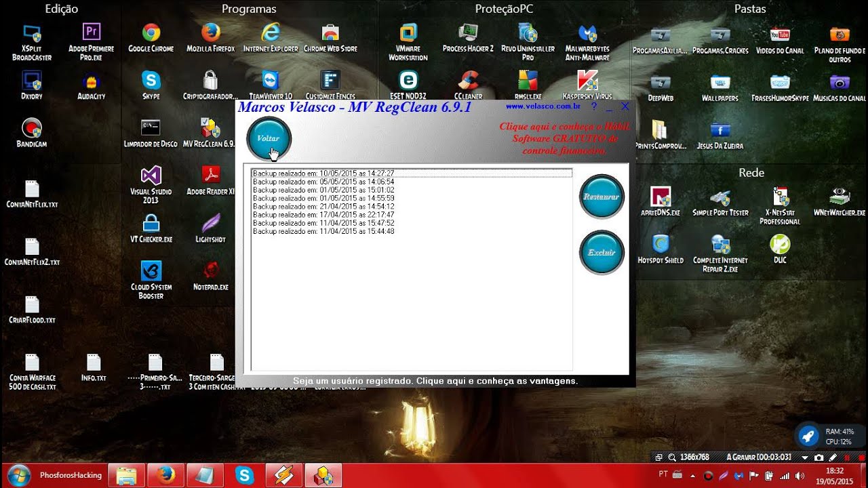
Task: Open the X-NetStat Professional desktop icon
Action: click(x=780, y=207)
